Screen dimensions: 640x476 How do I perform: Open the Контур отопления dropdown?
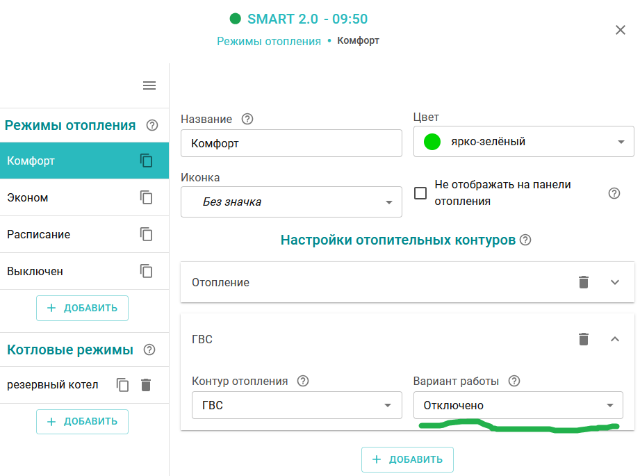click(291, 405)
